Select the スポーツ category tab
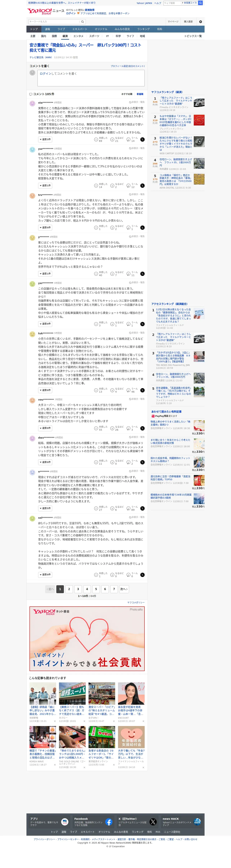 click(94, 36)
